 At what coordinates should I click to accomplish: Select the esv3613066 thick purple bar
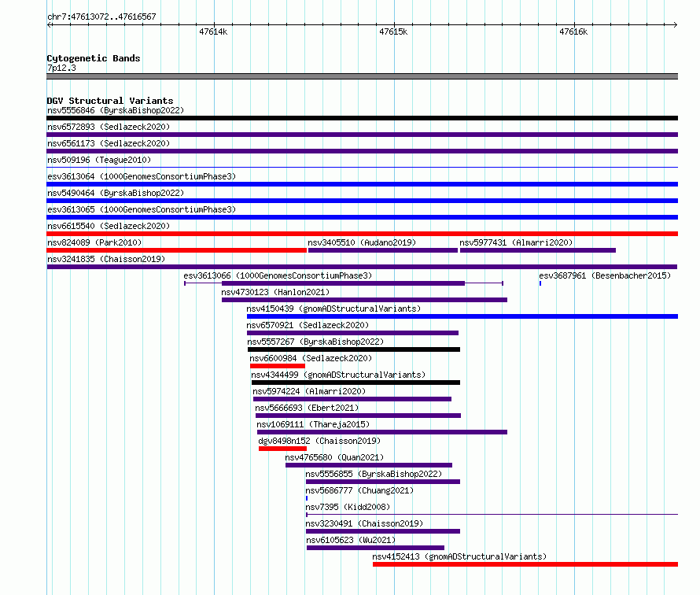pos(343,283)
